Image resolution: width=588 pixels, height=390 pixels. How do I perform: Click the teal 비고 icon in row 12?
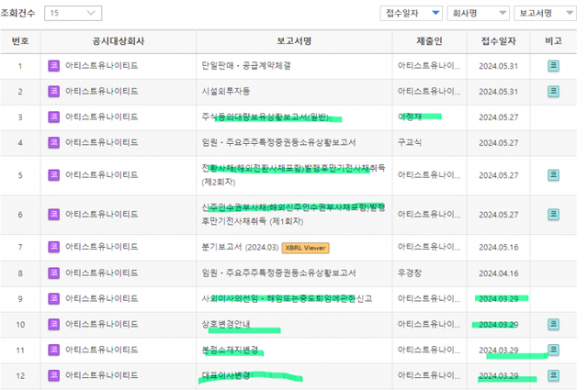(x=553, y=375)
